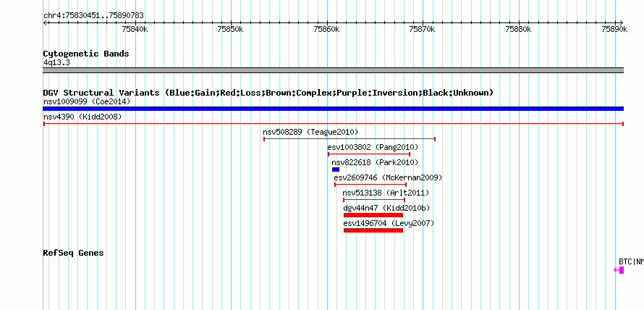644x310 pixels.
Task: Click the BTC gene direction arrow
Action: click(x=616, y=270)
